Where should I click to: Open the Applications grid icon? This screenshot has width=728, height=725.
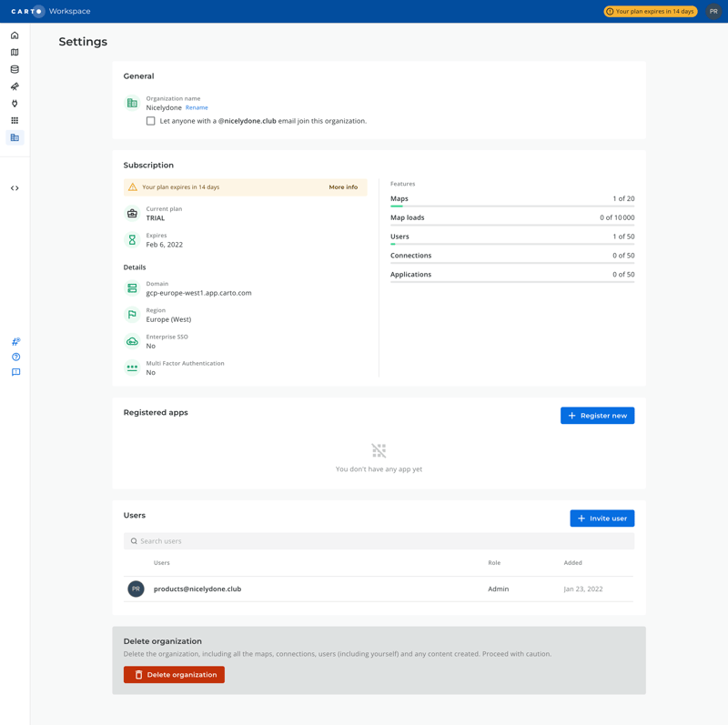click(15, 118)
